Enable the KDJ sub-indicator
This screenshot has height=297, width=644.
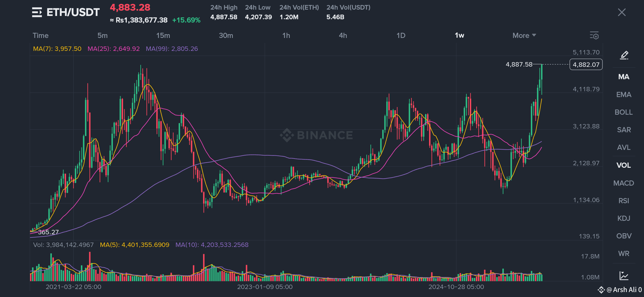(624, 218)
